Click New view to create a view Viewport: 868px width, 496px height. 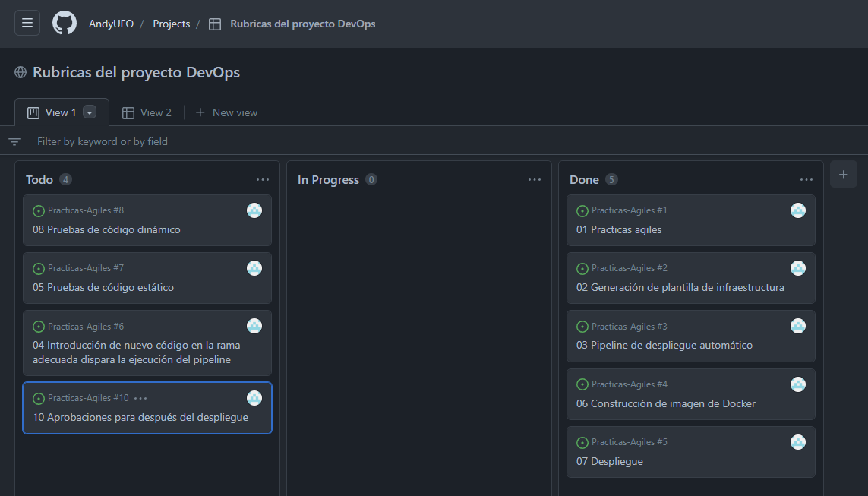coord(226,112)
